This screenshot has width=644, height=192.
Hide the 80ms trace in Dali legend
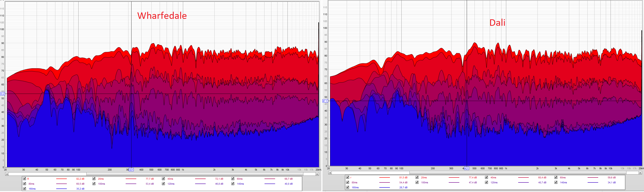348,182
